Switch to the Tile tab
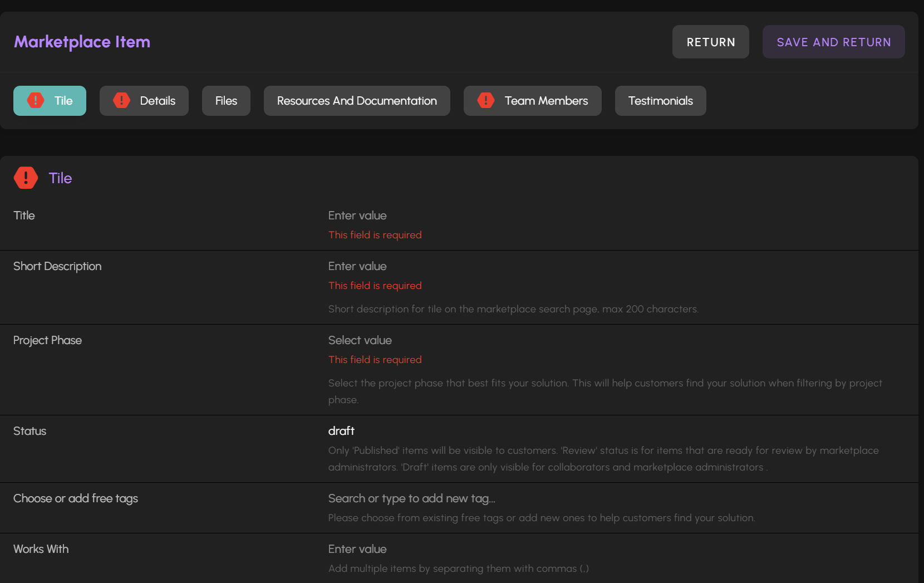 pyautogui.click(x=50, y=101)
